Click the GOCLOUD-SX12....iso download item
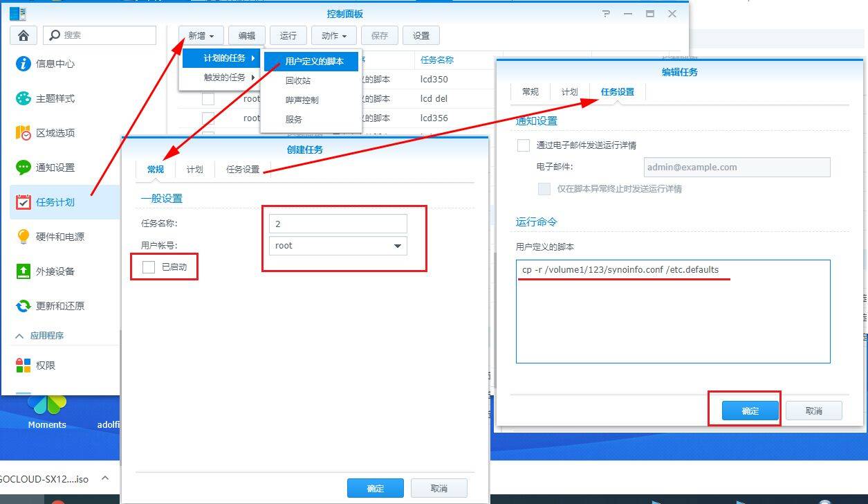This screenshot has width=868, height=504. click(44, 478)
